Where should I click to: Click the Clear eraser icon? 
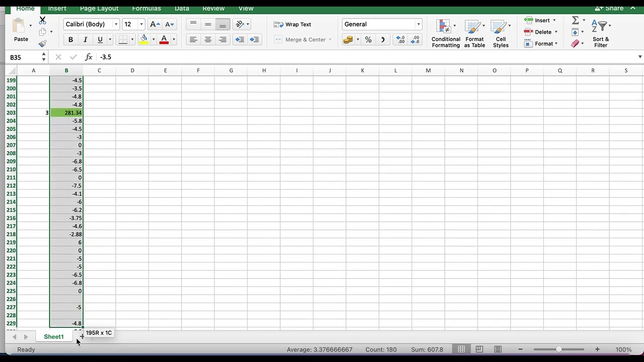(x=575, y=44)
